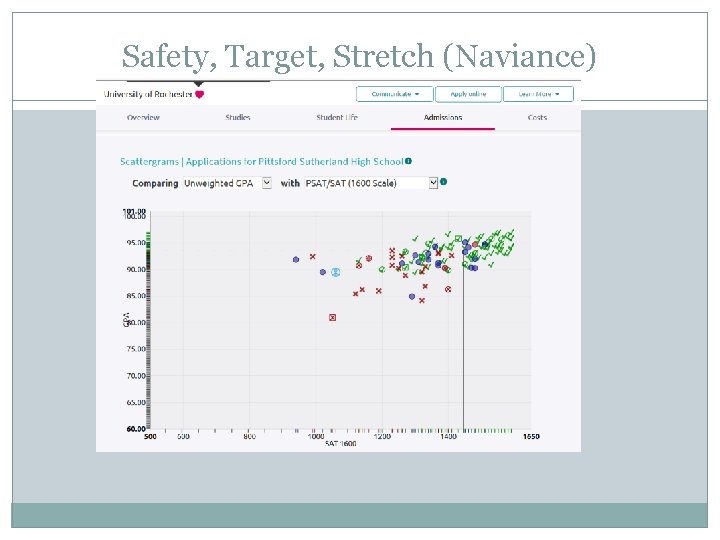
Task: Open the Unweighted GPA dropdown
Action: [227, 183]
